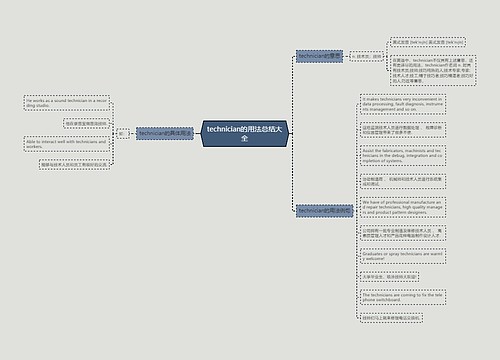Select the blue "technician的具体用法" branch node
Viewport: 500px width, 360px height.
click(165, 133)
